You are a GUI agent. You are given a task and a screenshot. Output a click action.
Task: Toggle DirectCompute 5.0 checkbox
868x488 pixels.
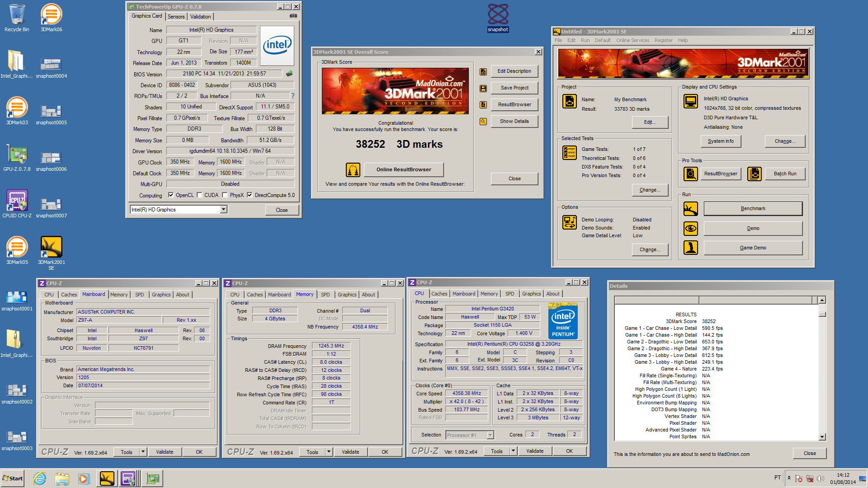[x=250, y=195]
